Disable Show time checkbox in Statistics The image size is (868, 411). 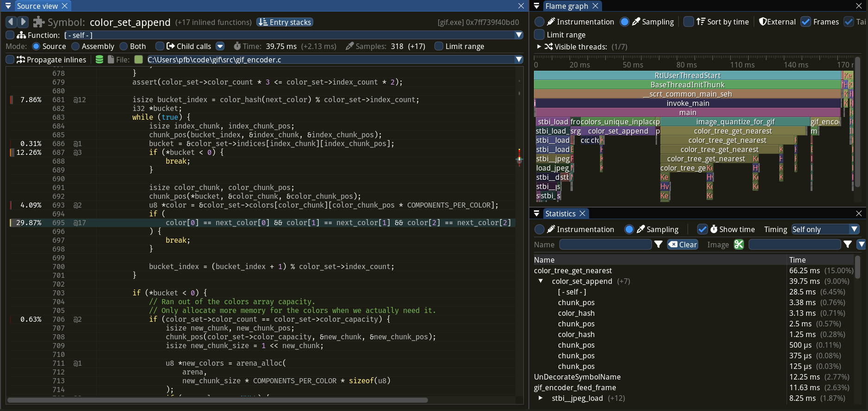point(702,229)
